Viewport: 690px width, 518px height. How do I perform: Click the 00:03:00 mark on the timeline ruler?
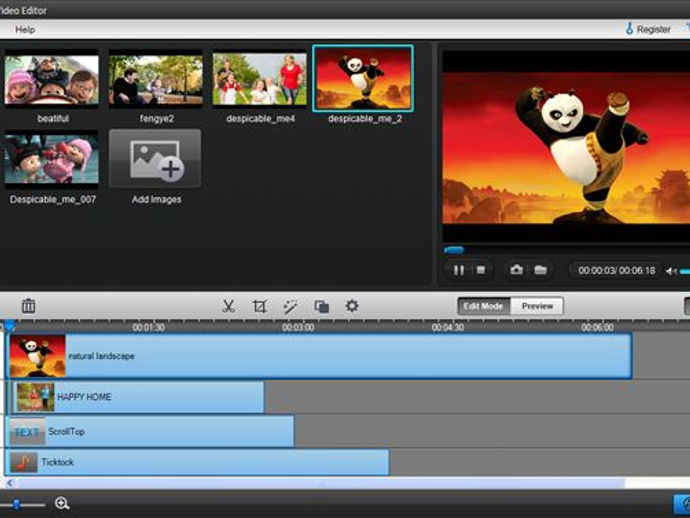298,327
